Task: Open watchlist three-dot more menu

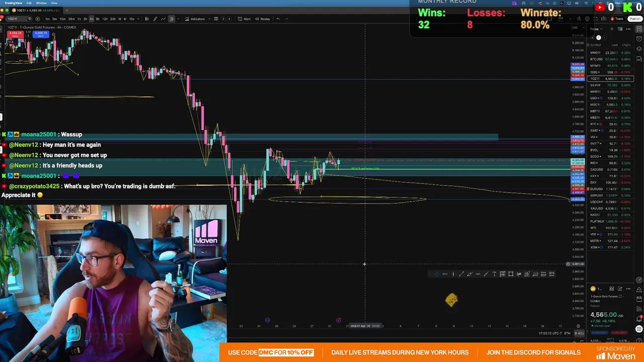Action: coord(628,29)
